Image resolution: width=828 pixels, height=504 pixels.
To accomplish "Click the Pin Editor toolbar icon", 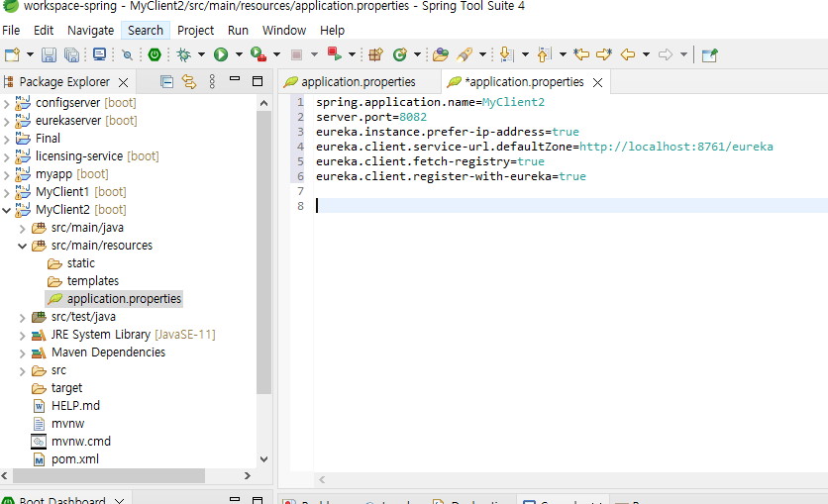I will tap(710, 54).
